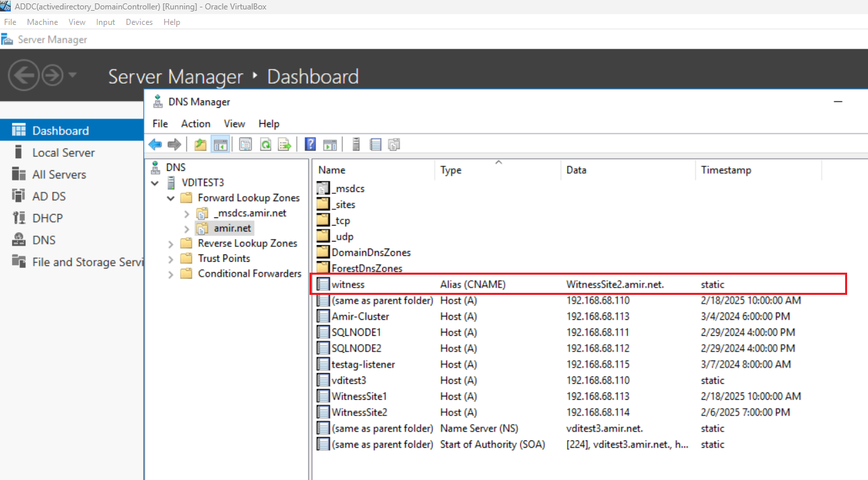Viewport: 868px width, 480px height.
Task: Click the Export List toolbar icon
Action: tap(285, 144)
